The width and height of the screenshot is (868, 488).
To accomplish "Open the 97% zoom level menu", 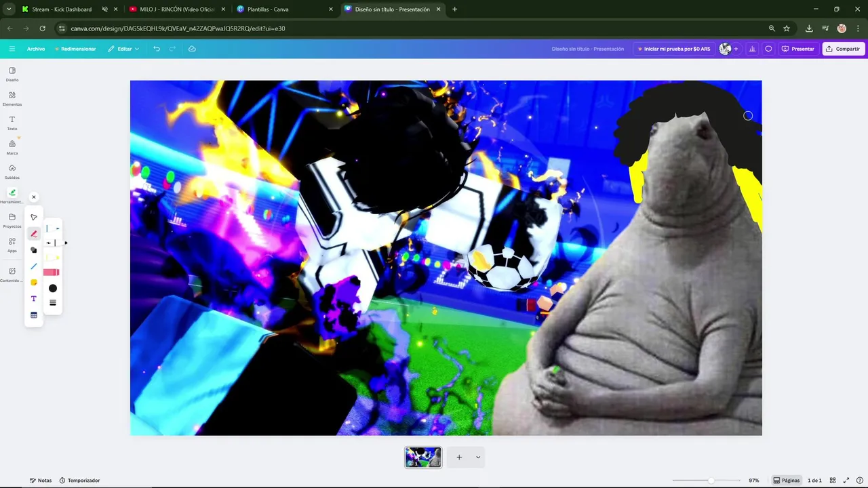I will (x=754, y=481).
